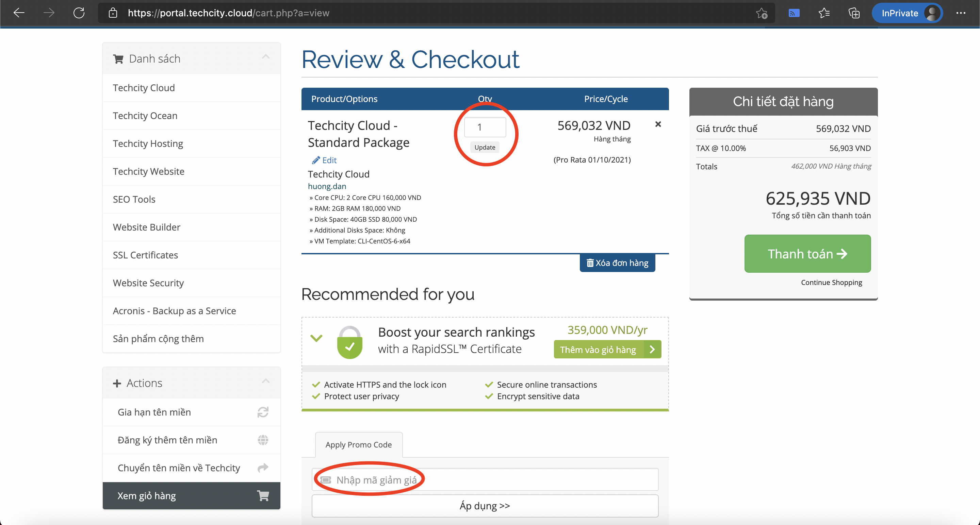Select Website Builder in sidebar
Image resolution: width=980 pixels, height=525 pixels.
(191, 227)
